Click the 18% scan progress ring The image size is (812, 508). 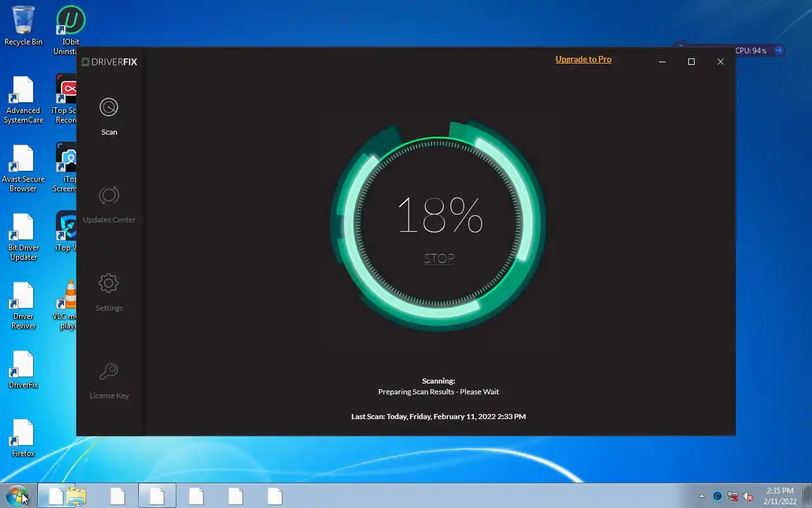coord(439,225)
